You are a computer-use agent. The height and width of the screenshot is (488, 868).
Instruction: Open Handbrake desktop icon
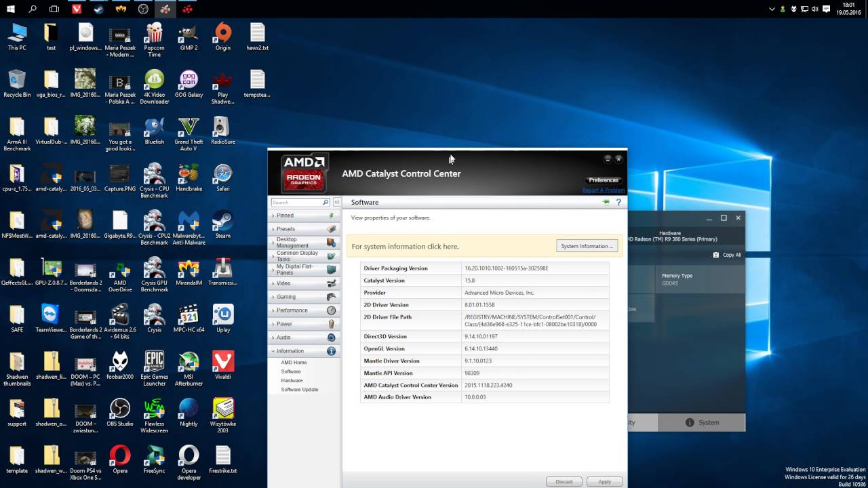pos(189,178)
